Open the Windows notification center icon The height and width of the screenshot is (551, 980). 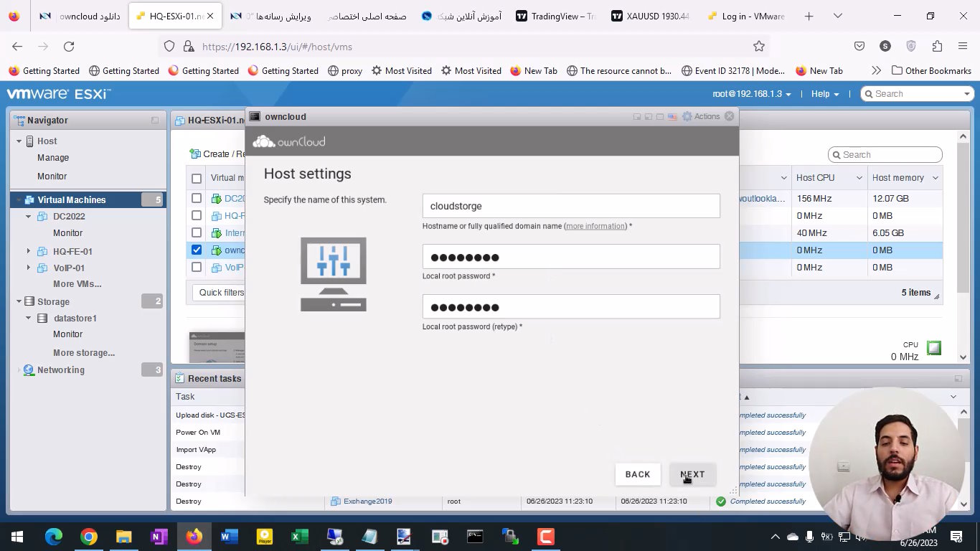tap(956, 537)
